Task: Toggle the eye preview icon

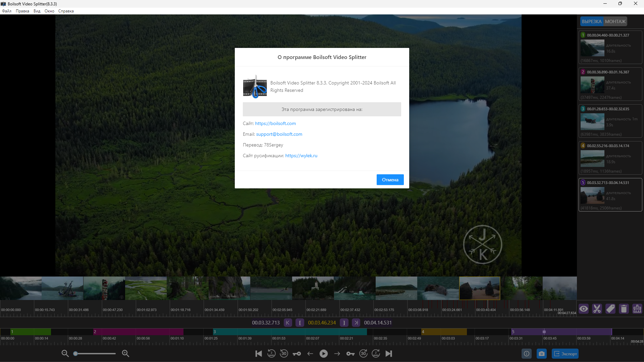Action: coord(584,309)
